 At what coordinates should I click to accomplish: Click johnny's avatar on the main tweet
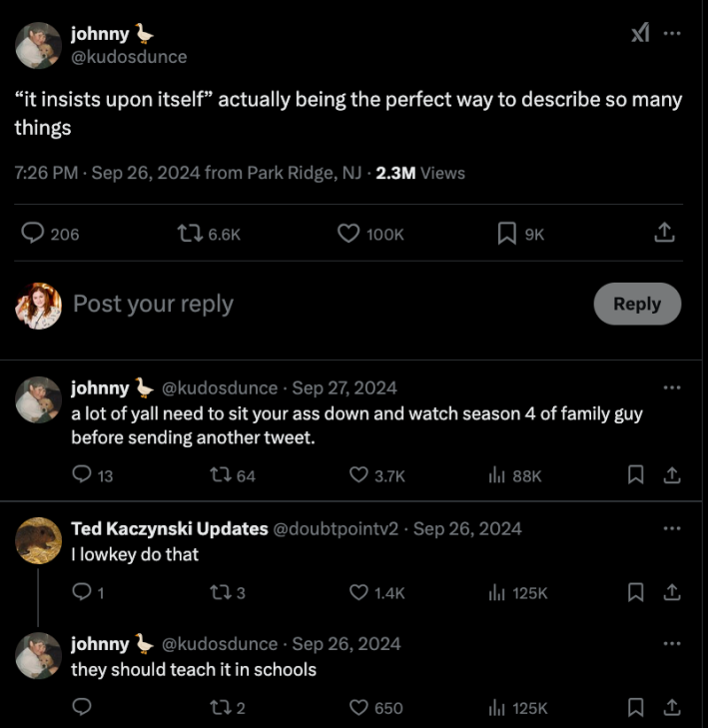click(x=39, y=45)
